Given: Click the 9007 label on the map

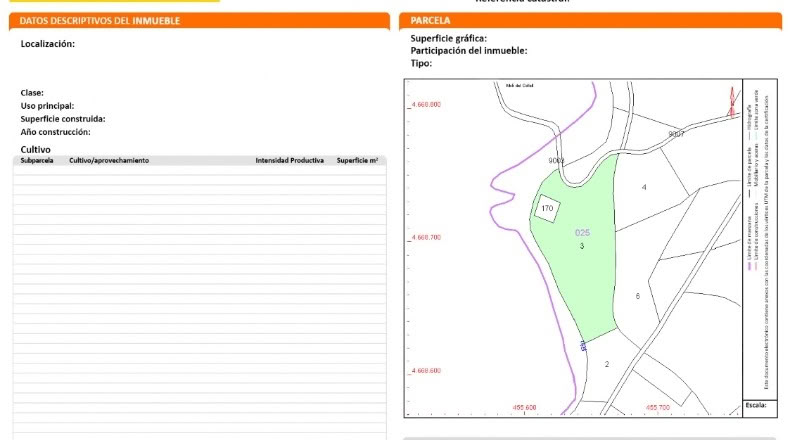Looking at the screenshot, I should coord(676,134).
